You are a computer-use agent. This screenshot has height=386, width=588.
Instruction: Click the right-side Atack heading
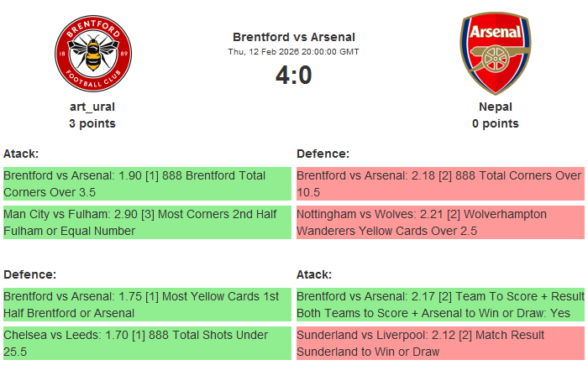point(314,274)
